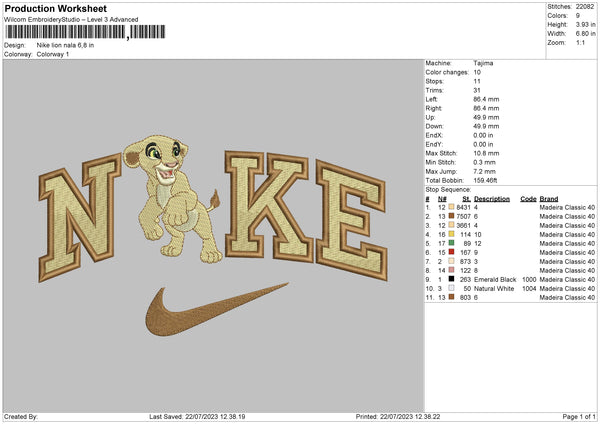This screenshot has height=424, width=600.
Task: Click the red swatch in stop 6
Action: click(x=452, y=252)
